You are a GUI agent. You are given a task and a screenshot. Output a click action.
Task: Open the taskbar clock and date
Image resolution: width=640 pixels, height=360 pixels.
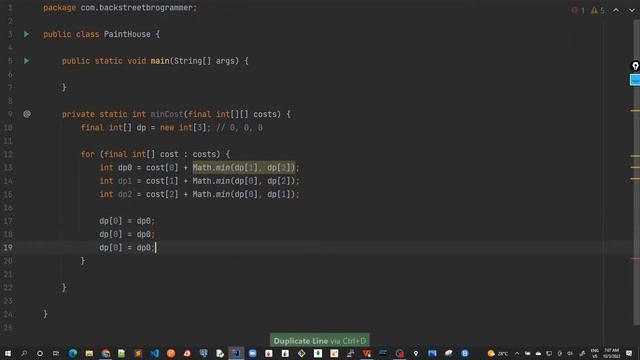pos(611,353)
